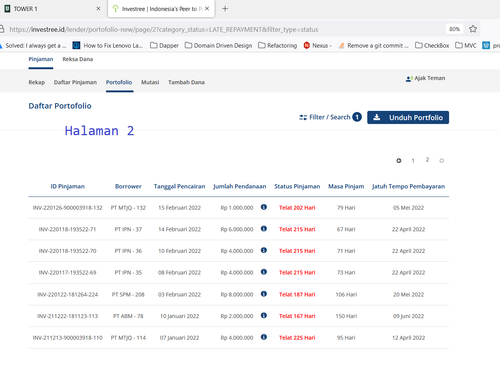Open the How to Fix Lenovo bookmark
This screenshot has width=500, height=378.
point(108,45)
